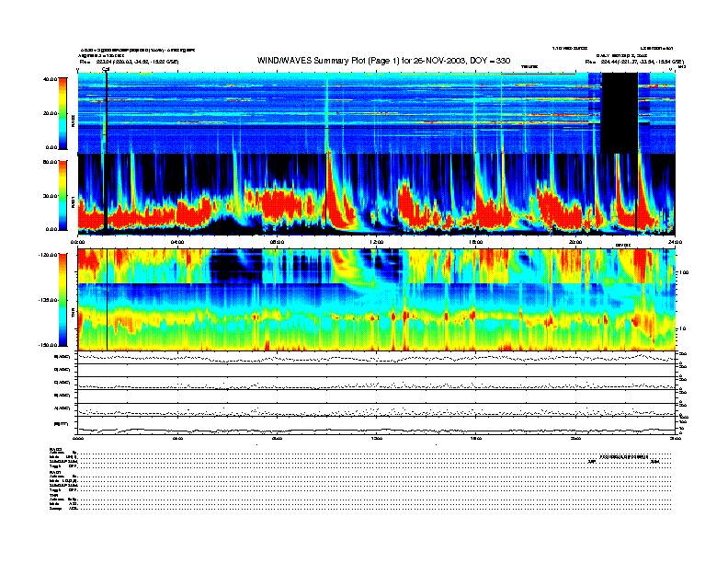The image size is (728, 563).
Task: Click the WIND/WAVES Summary Plot title
Action: click(383, 61)
